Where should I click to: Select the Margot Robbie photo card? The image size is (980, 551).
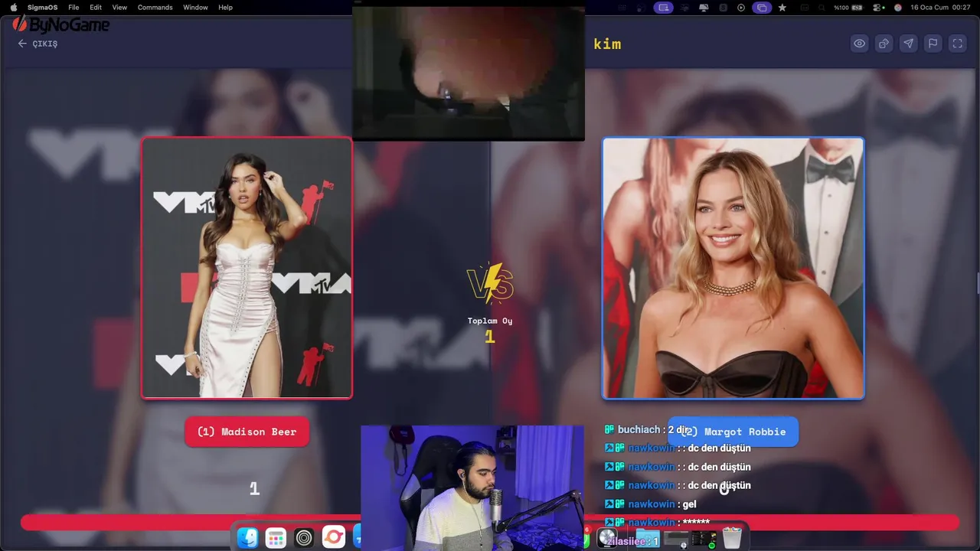pos(733,268)
